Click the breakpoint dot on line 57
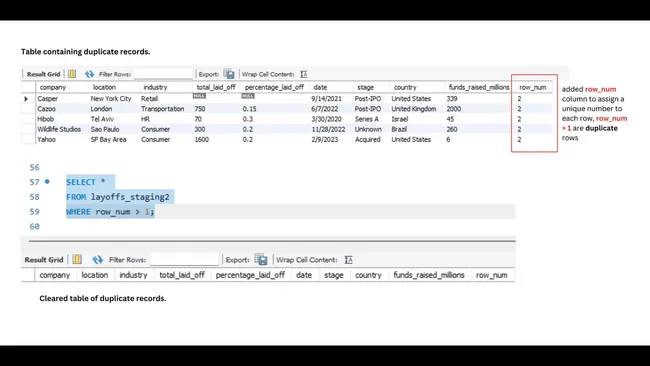Screen dimensions: 650x366 click(x=47, y=182)
